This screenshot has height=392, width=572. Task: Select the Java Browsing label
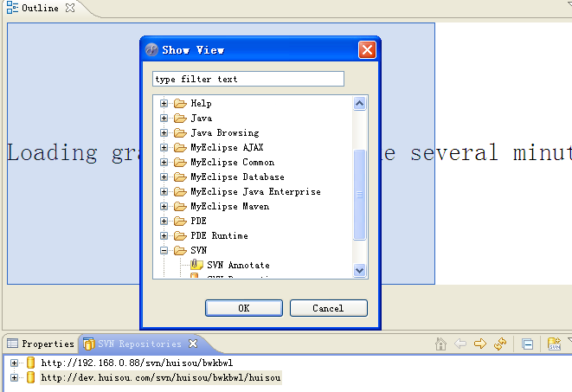click(x=225, y=132)
